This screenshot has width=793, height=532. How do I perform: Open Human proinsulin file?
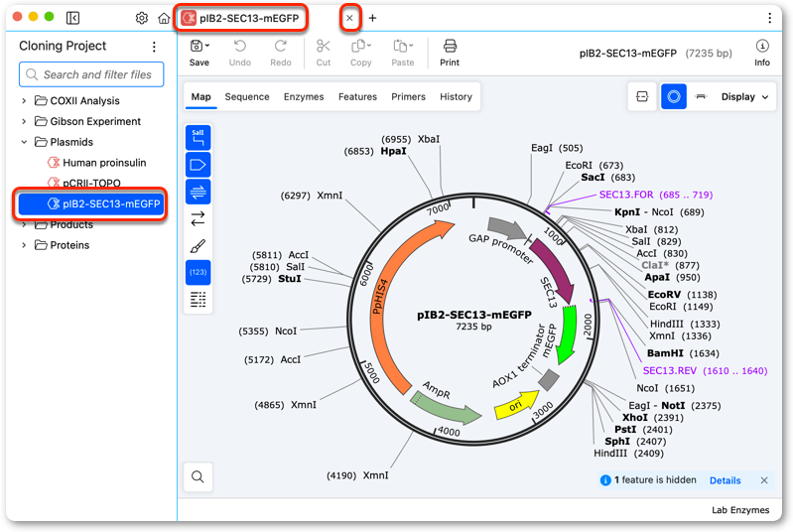click(96, 163)
